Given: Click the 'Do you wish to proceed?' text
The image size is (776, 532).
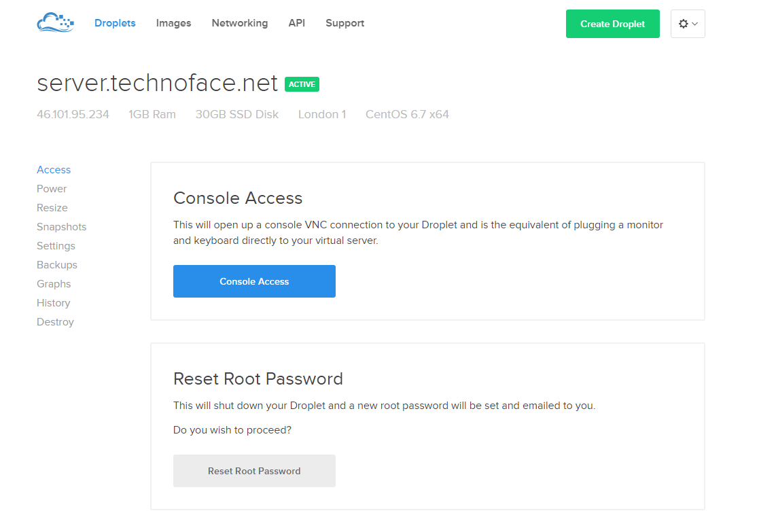Looking at the screenshot, I should [232, 430].
